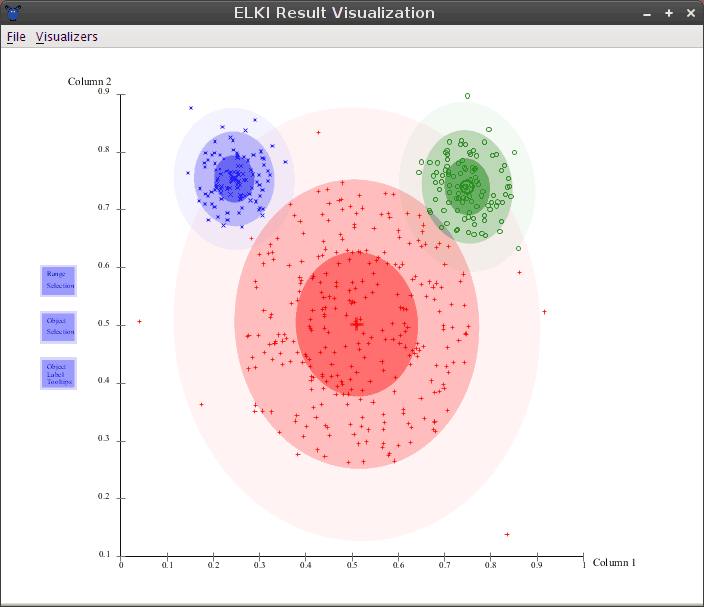Click the green cluster center circle marker
The image size is (704, 607).
[466, 186]
